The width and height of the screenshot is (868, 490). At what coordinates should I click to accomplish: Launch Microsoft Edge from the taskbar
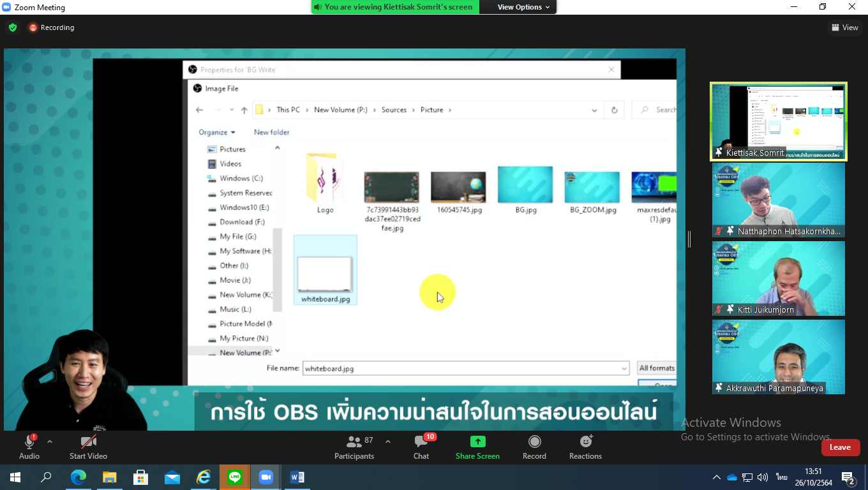78,477
